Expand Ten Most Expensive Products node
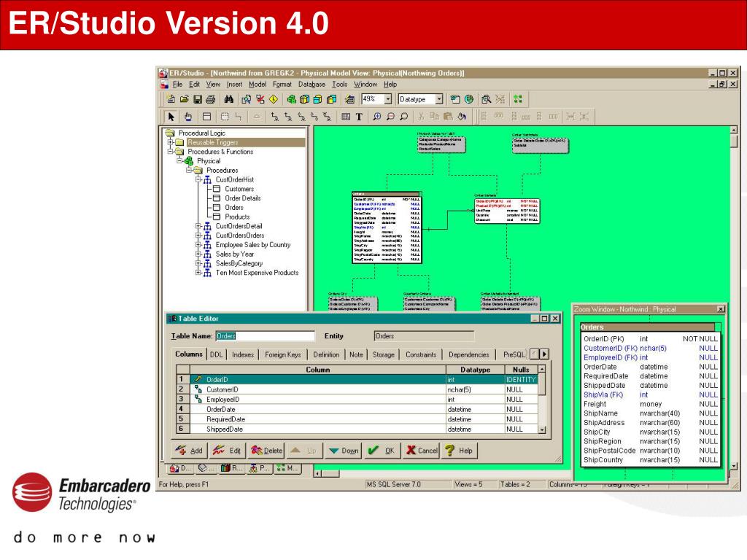 tap(198, 273)
